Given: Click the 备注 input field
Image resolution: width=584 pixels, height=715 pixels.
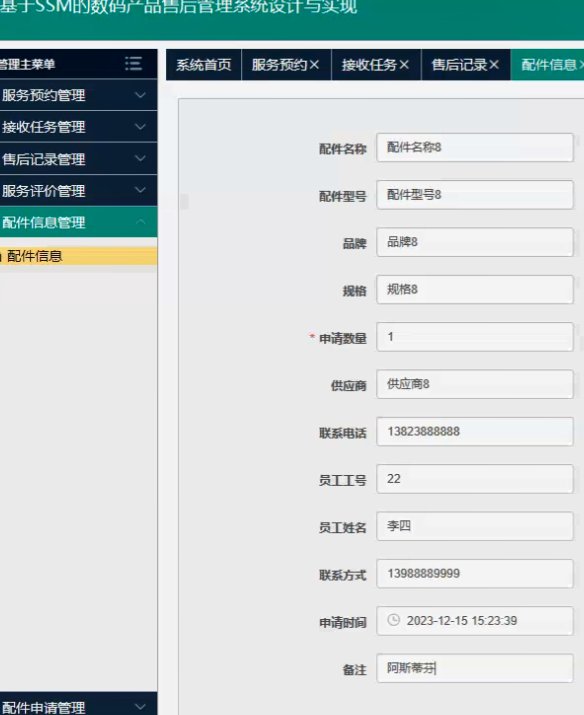Looking at the screenshot, I should click(x=475, y=668).
